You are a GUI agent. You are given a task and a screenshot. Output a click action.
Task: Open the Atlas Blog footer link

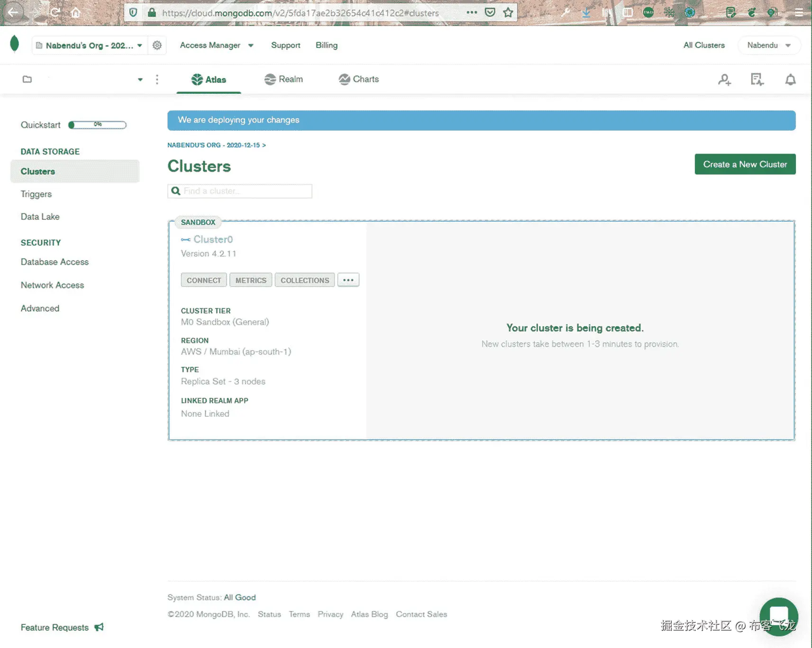[x=369, y=614]
